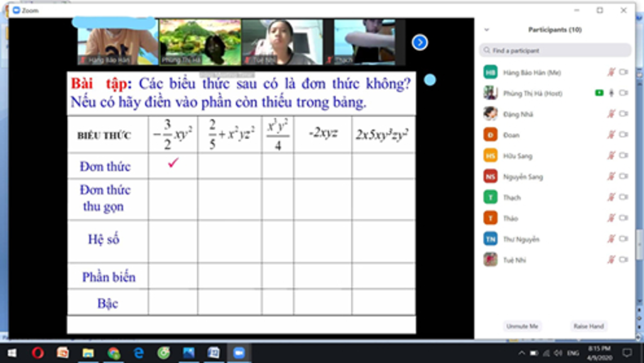Screen dimensions: 644x363
Task: Select the Thạch video thumbnail
Action: click(365, 42)
